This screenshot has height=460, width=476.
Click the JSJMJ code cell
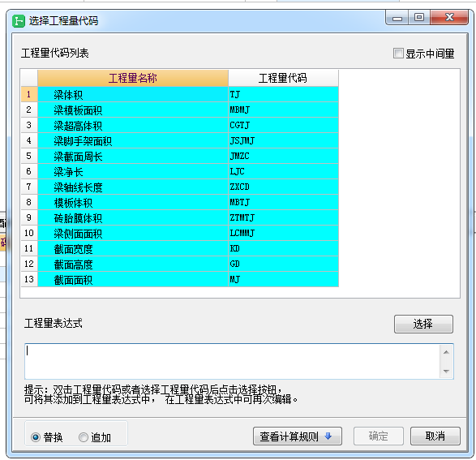click(283, 140)
